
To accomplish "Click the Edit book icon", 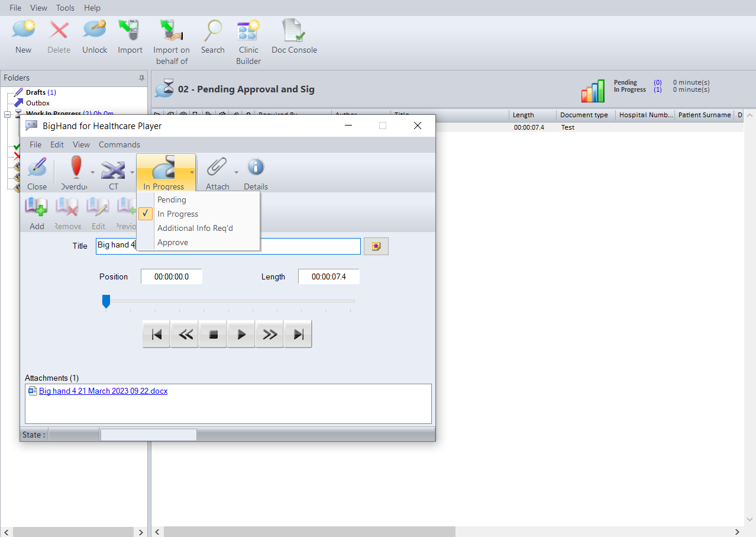I will (98, 208).
